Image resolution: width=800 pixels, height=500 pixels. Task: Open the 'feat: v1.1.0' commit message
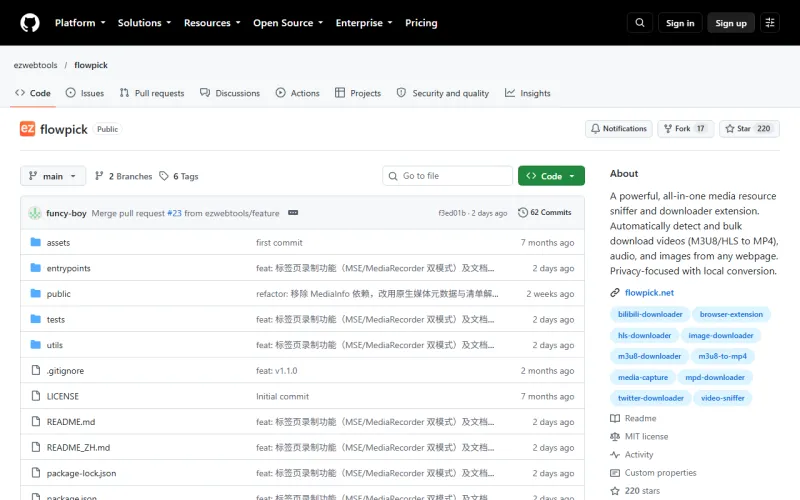click(x=277, y=370)
